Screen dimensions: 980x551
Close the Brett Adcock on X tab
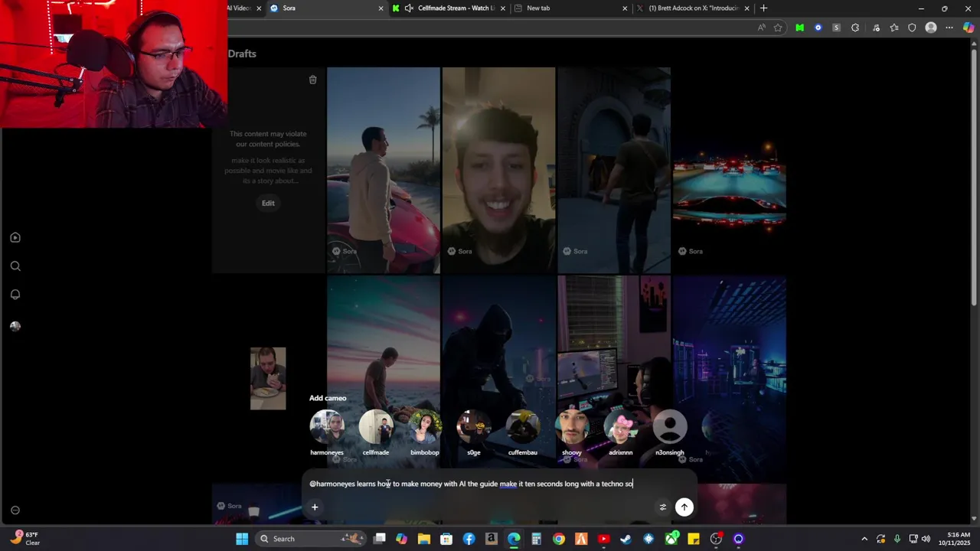746,8
